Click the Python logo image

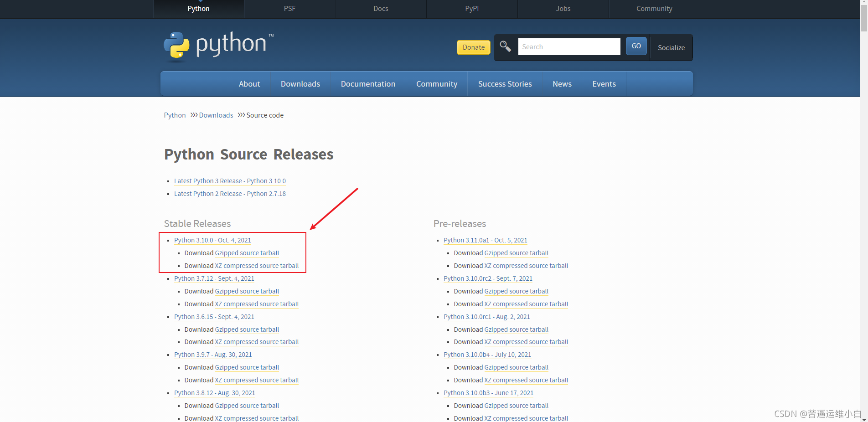[x=219, y=46]
